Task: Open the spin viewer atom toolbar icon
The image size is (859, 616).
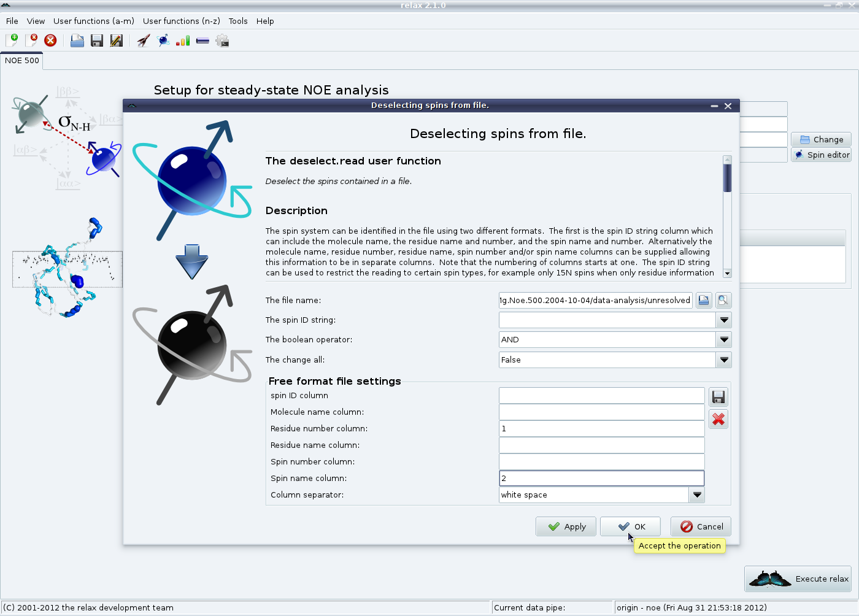Action: point(163,40)
